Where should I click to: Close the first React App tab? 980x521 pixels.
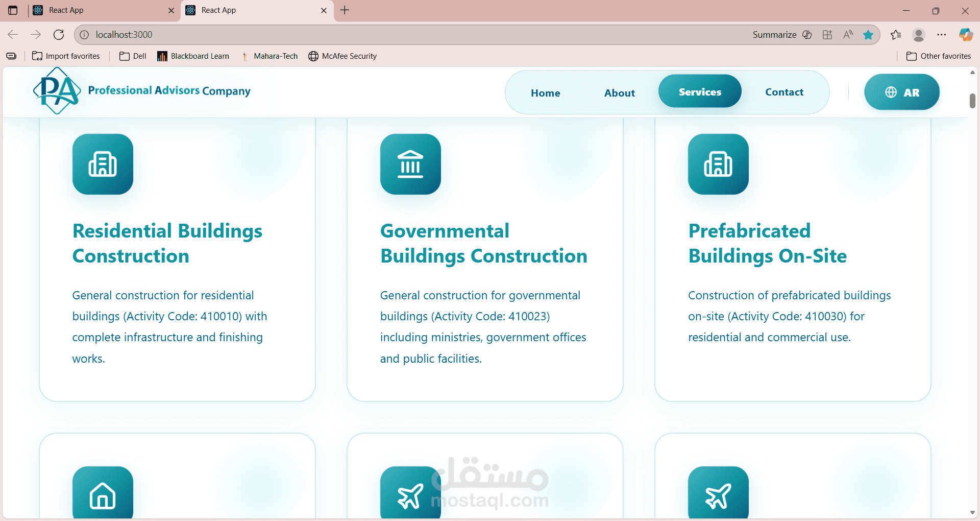pyautogui.click(x=171, y=10)
